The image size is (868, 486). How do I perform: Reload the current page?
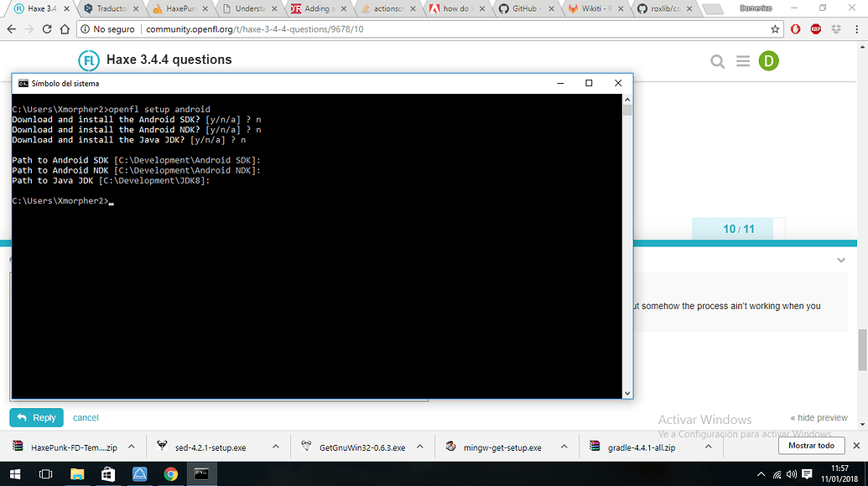pyautogui.click(x=47, y=29)
